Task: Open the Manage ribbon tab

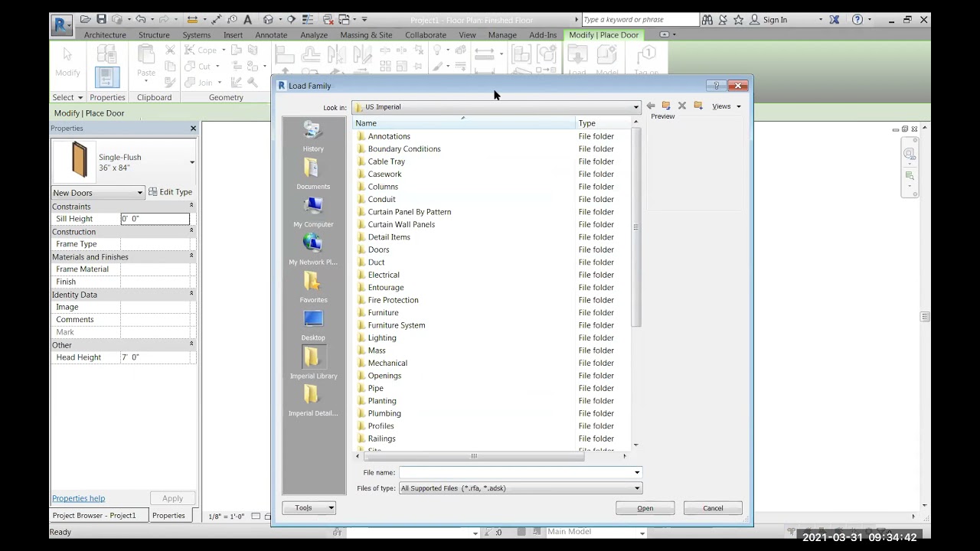Action: coord(502,35)
